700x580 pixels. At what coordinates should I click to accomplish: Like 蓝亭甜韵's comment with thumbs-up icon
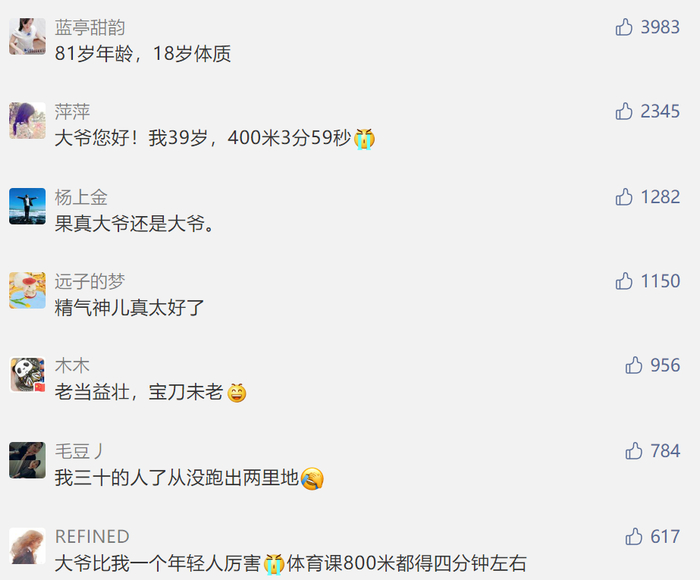(x=624, y=27)
